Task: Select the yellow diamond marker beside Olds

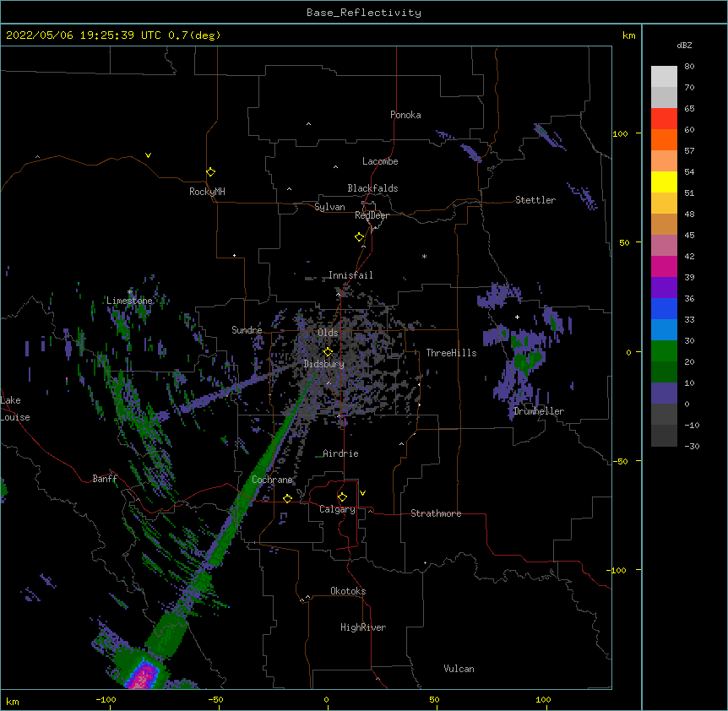Action: [328, 352]
